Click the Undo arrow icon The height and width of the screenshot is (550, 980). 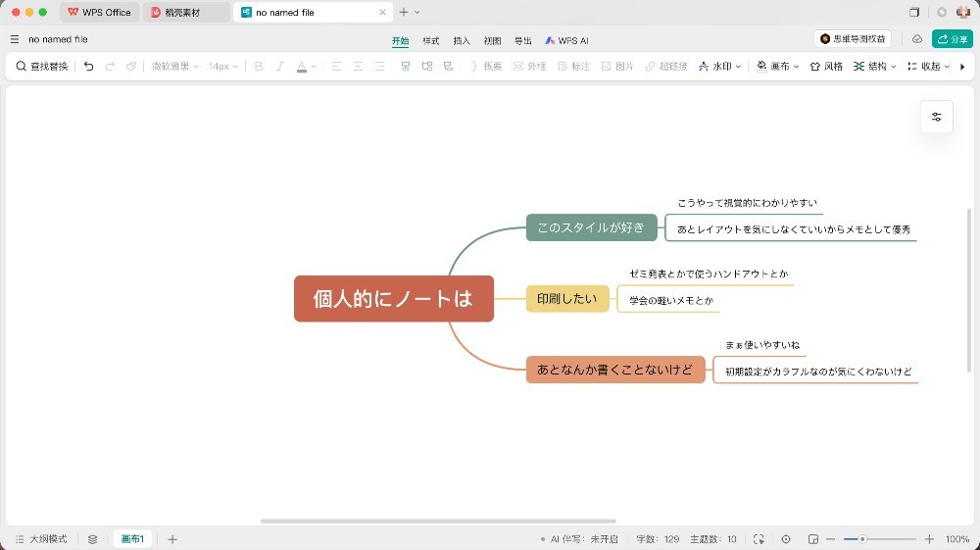(89, 67)
